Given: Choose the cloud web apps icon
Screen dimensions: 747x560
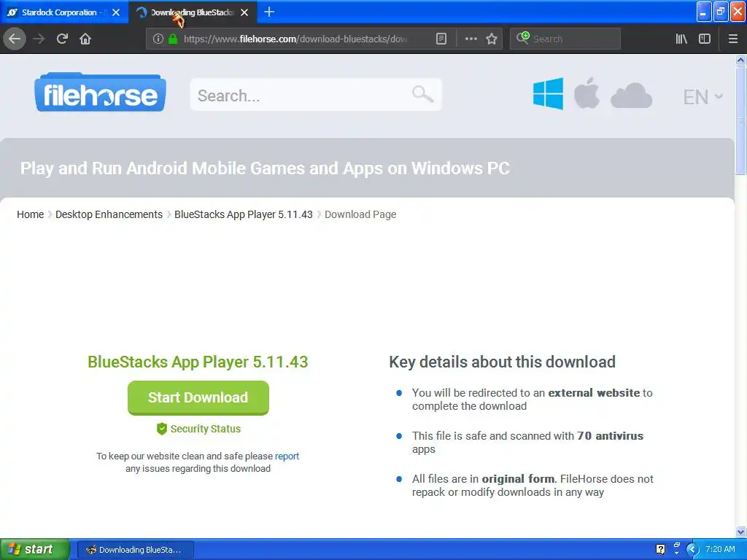Looking at the screenshot, I should (x=631, y=96).
